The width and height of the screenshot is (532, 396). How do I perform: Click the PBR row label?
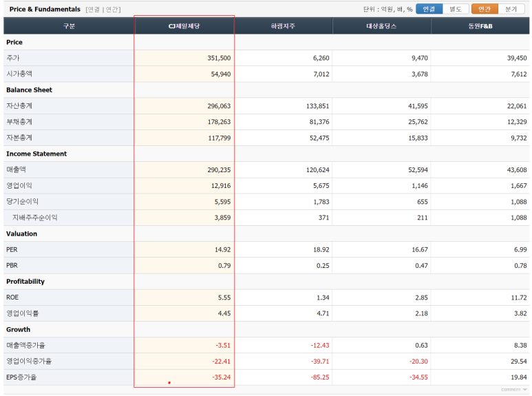click(12, 265)
